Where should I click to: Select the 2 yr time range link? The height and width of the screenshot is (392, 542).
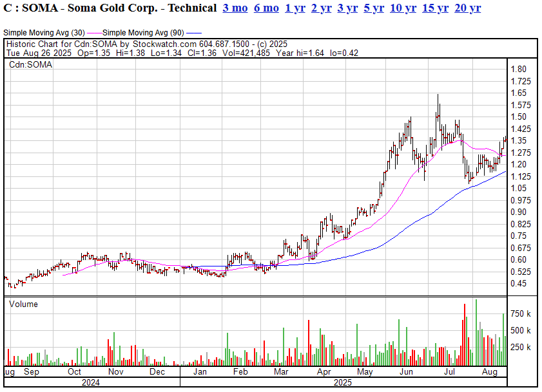pyautogui.click(x=321, y=8)
